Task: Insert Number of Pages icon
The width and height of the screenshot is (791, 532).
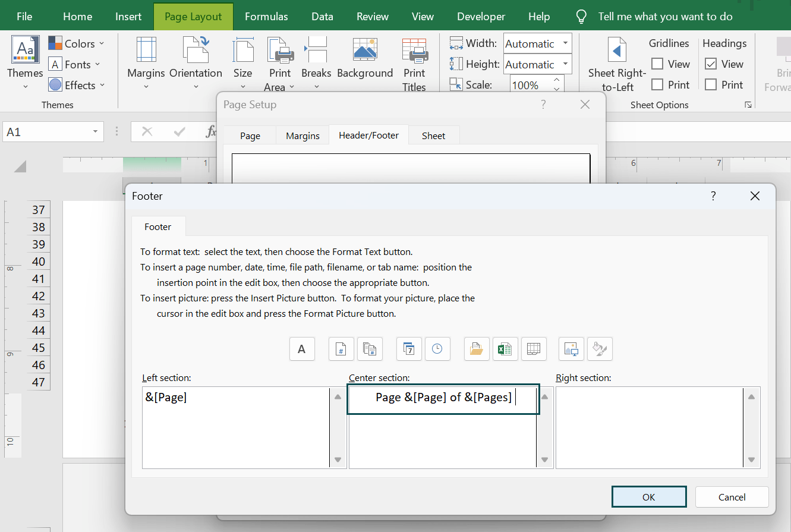Action: pyautogui.click(x=370, y=349)
